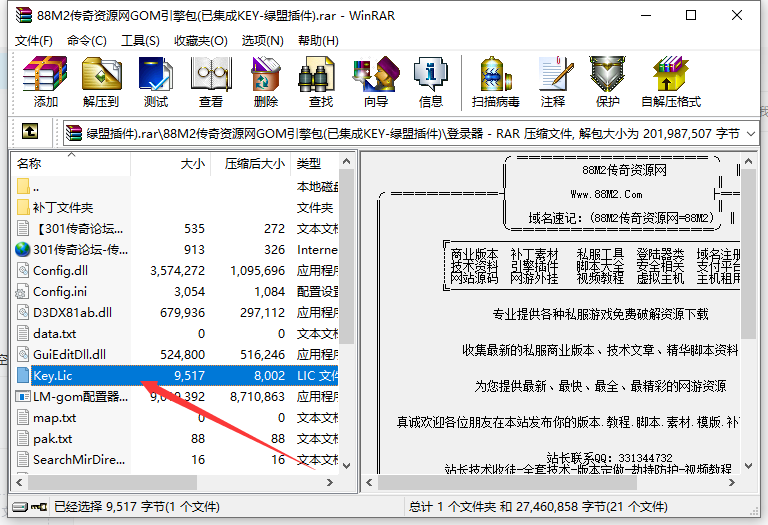Click the Config.dll size value 3,574,272

pyautogui.click(x=177, y=270)
